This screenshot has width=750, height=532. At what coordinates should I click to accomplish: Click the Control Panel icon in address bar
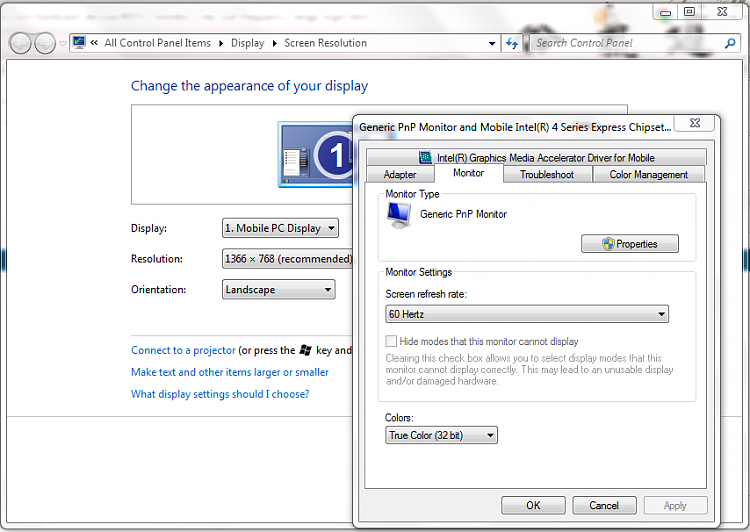pos(79,43)
